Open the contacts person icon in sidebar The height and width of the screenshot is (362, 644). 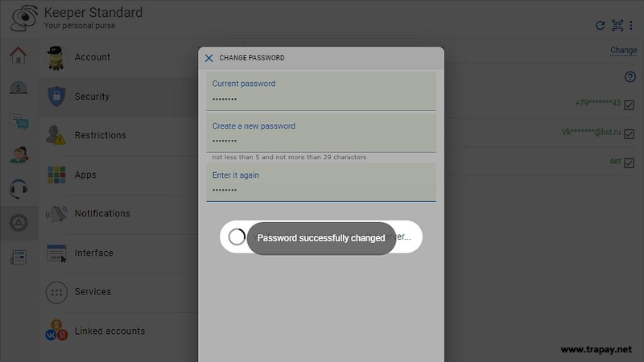click(x=18, y=155)
